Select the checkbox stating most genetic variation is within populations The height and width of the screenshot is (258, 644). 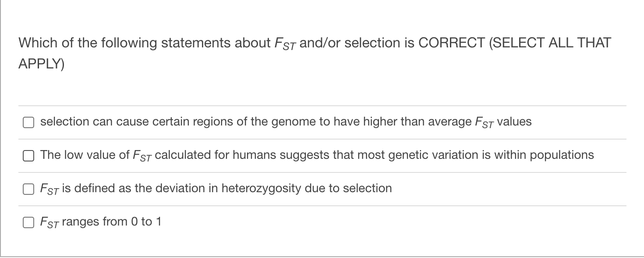coord(28,156)
